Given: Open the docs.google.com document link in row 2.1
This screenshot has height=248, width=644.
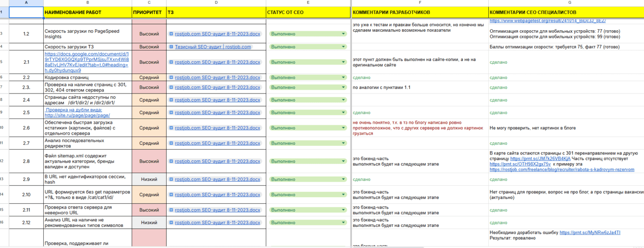Looking at the screenshot, I should [87, 62].
